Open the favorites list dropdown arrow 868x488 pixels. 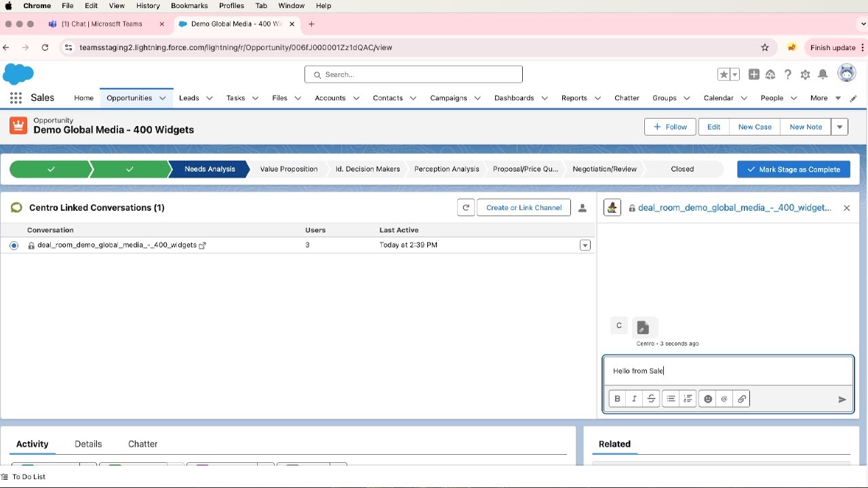736,75
